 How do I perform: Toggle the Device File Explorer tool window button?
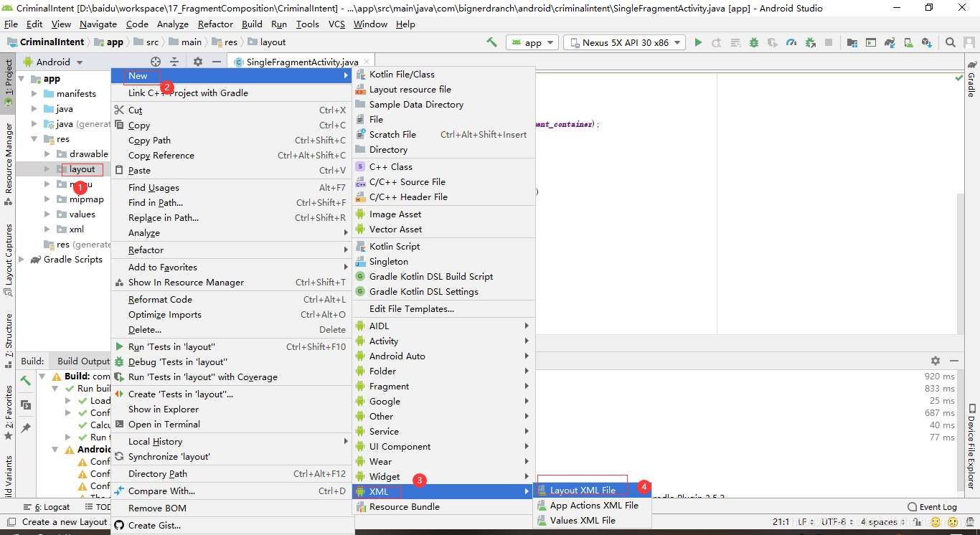coord(971,446)
